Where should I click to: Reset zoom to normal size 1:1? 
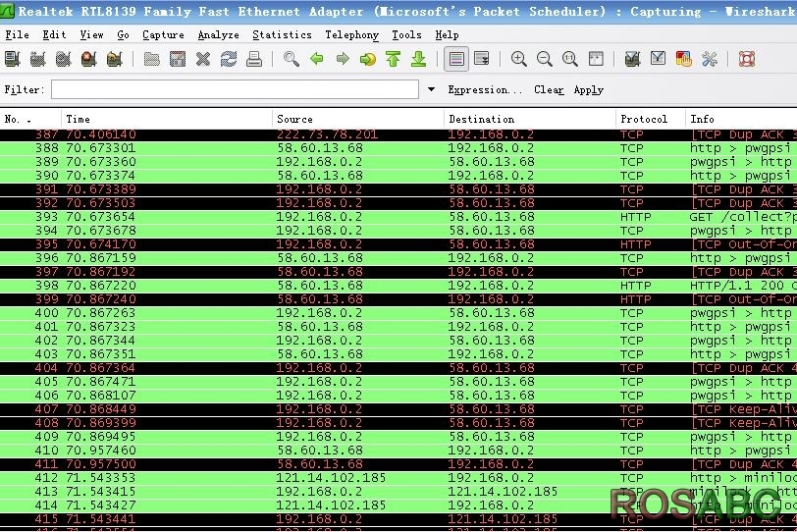pyautogui.click(x=570, y=59)
